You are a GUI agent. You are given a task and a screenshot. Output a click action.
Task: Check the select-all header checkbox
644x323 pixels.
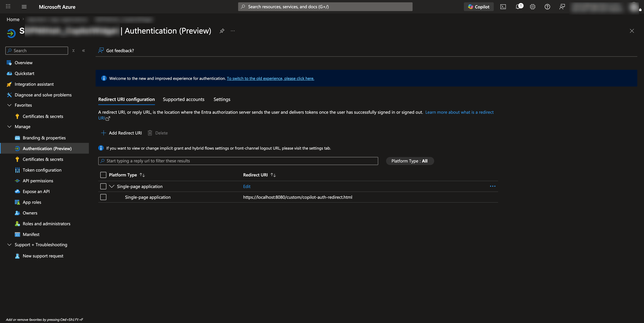pos(103,175)
